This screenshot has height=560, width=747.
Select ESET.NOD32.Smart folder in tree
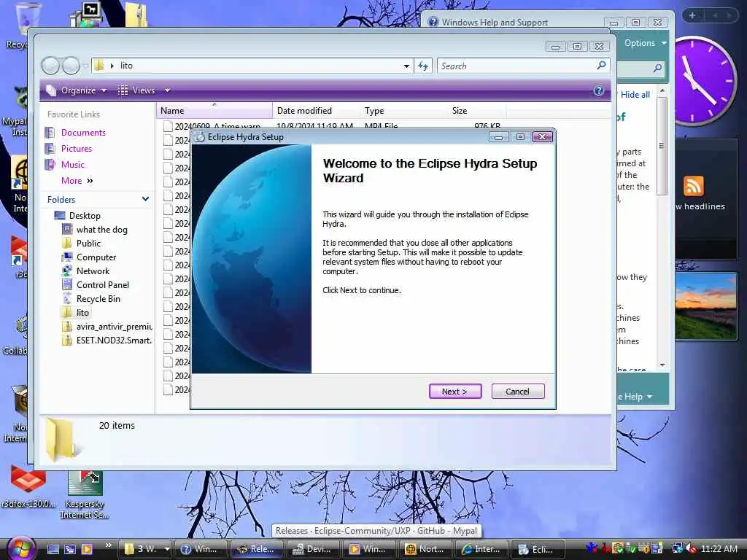114,341
